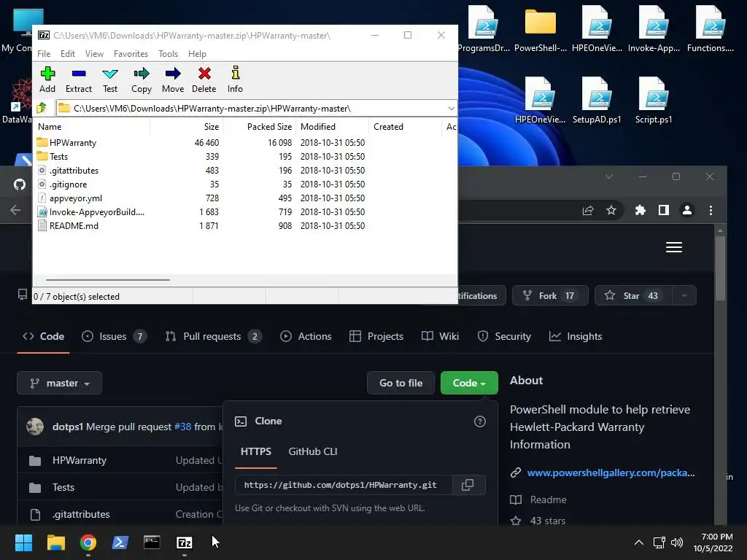The width and height of the screenshot is (747, 560).
Task: Click the clone help question mark icon
Action: coord(480,421)
